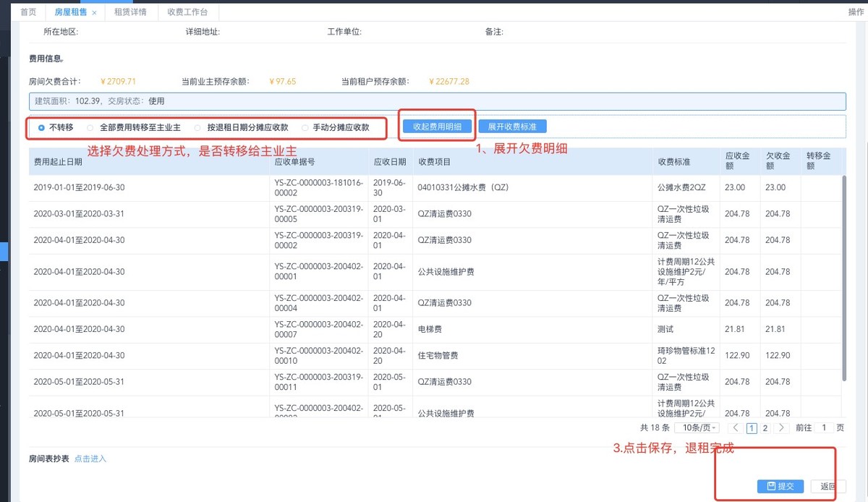Click the next page arrow in pagination

[780, 427]
